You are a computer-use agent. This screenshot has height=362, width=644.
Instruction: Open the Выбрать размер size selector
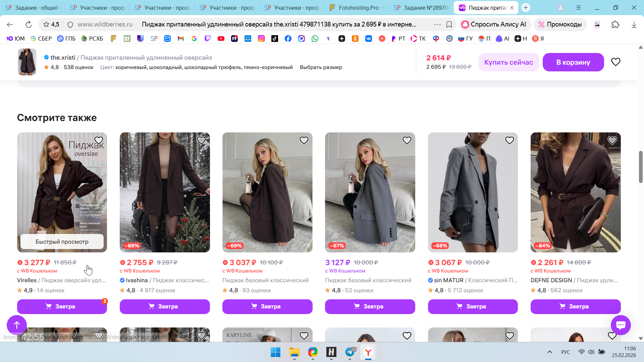321,67
